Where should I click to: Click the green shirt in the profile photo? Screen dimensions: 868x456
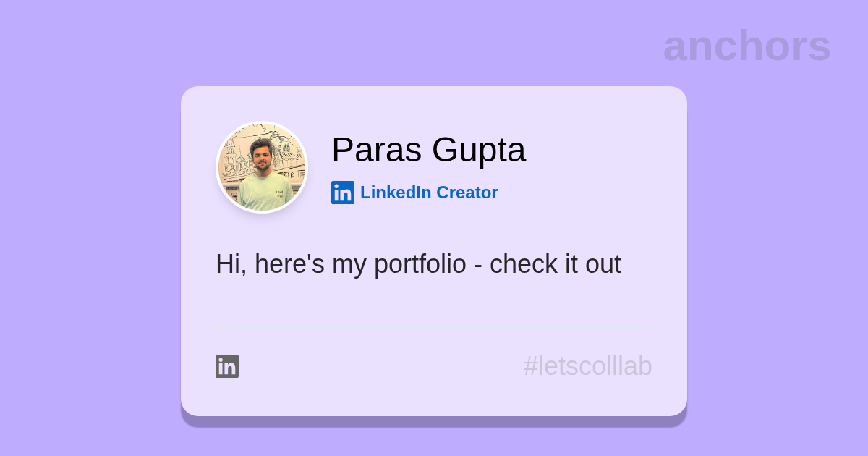coord(265,194)
